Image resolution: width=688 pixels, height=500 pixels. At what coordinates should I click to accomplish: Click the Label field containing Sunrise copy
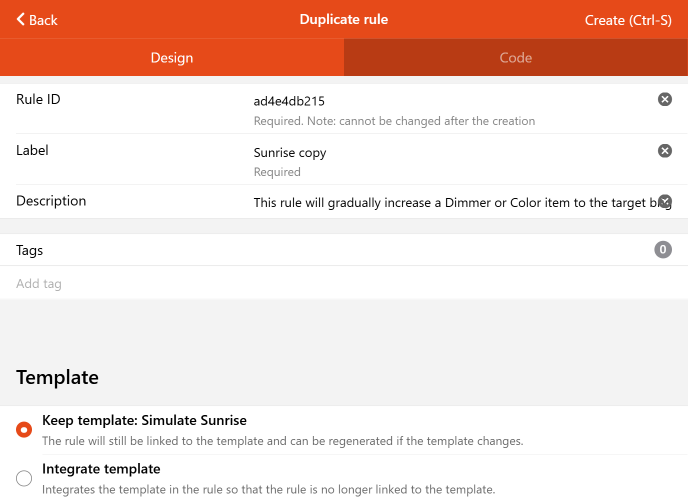coord(290,153)
